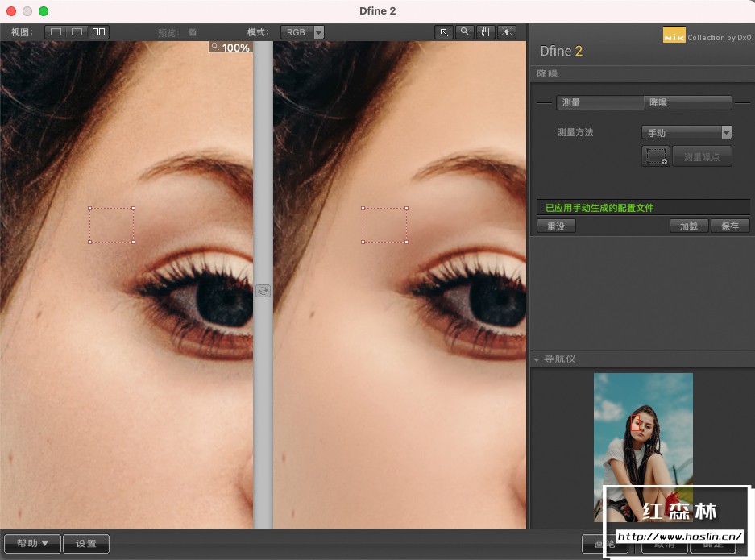
Task: Open the RGB mode dropdown
Action: point(302,32)
